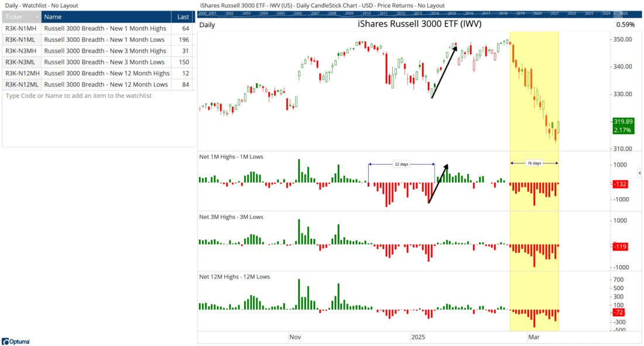Click the iShares Russell 3000 ETF chart title
Screen dimensions: 644x346
click(x=419, y=24)
